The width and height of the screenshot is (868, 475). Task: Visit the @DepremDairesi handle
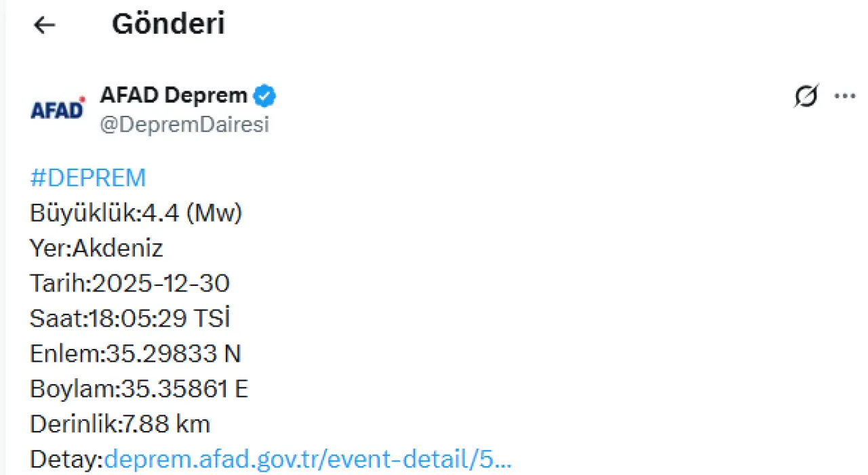tap(184, 125)
